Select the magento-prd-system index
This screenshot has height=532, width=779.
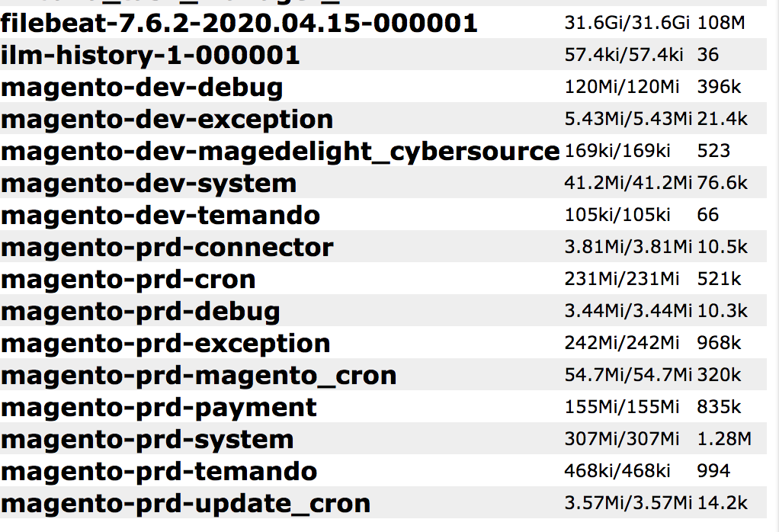click(x=147, y=440)
